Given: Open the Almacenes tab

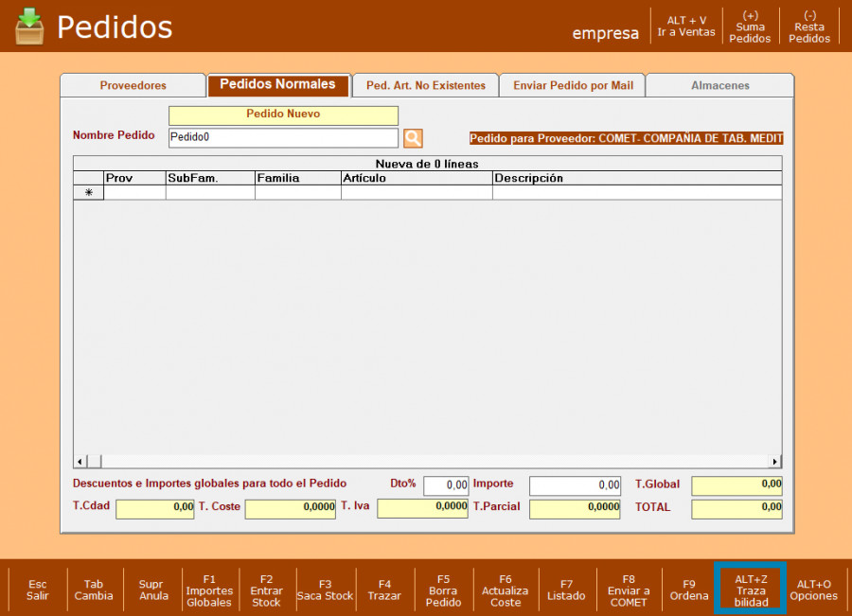Looking at the screenshot, I should click(x=719, y=85).
